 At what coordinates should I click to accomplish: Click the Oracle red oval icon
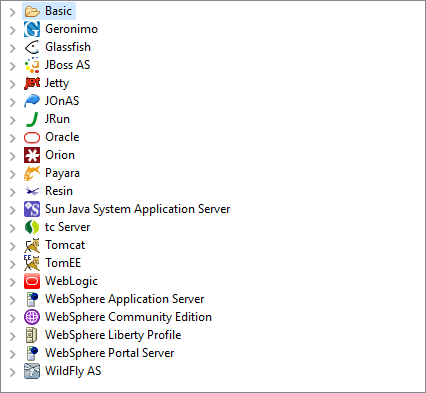click(x=32, y=137)
